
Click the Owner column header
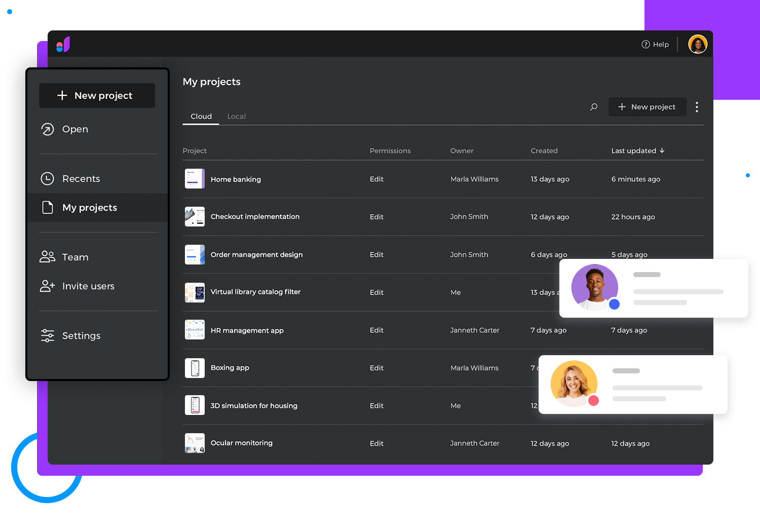click(462, 151)
